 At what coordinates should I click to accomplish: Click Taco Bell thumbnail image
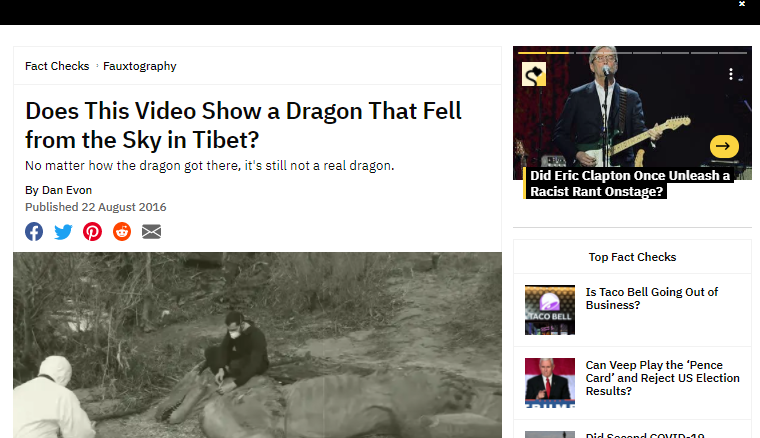tap(550, 310)
